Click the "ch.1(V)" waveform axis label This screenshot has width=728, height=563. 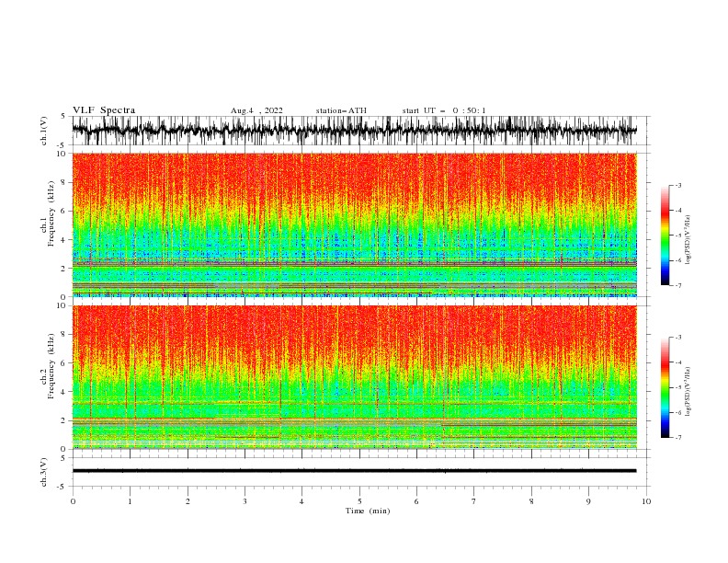click(x=44, y=131)
